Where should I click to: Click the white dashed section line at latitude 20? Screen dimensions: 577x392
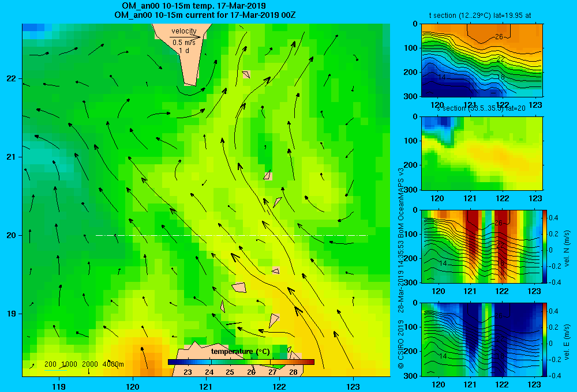(231, 235)
